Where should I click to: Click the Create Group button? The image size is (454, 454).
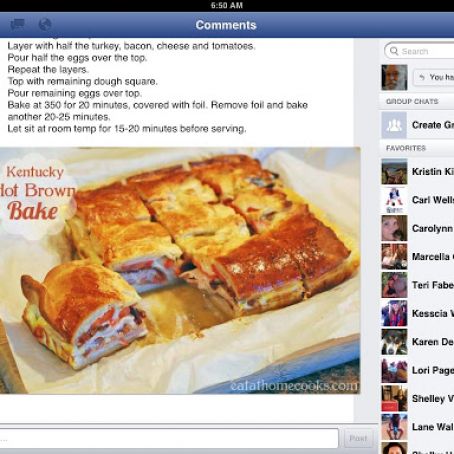pos(417,125)
